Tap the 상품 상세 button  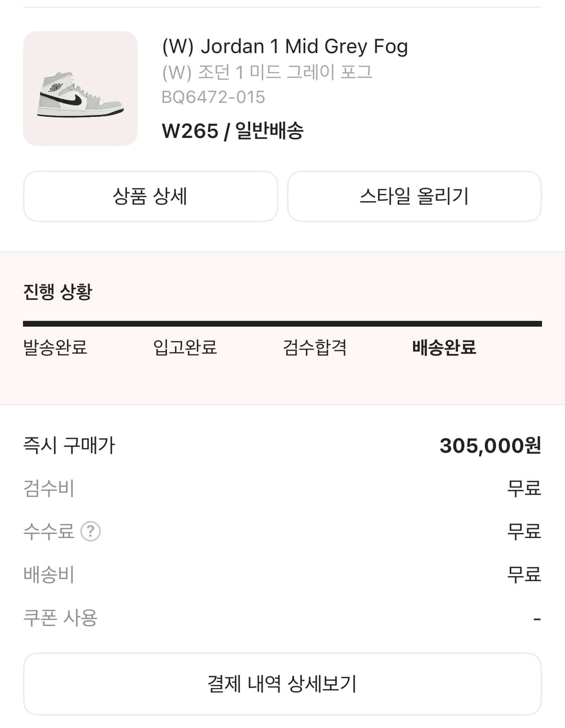[x=150, y=196]
